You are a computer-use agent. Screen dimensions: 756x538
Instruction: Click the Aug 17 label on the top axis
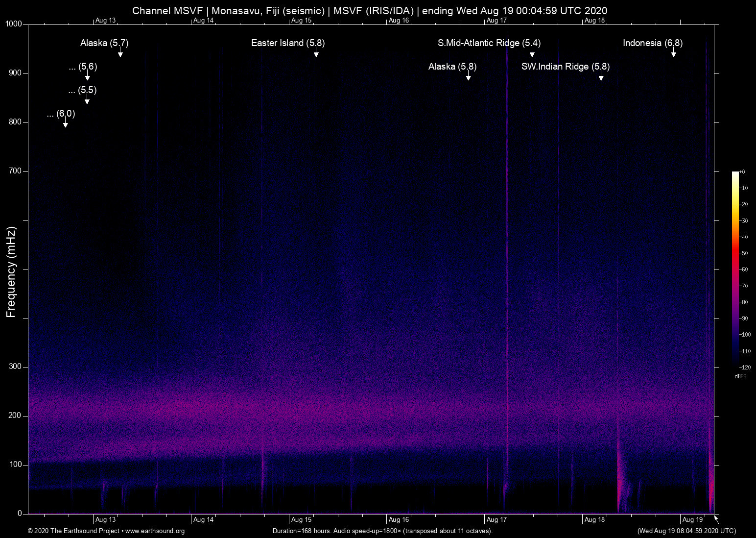tap(496, 21)
